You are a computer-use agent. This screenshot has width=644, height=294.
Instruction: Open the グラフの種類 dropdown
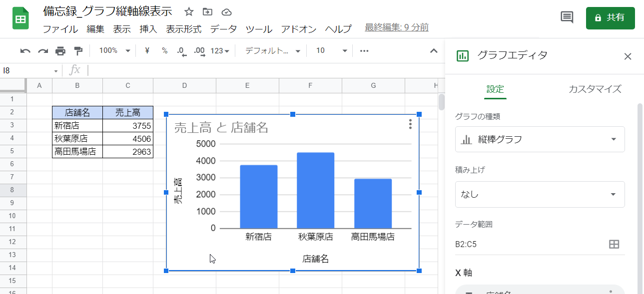(540, 139)
